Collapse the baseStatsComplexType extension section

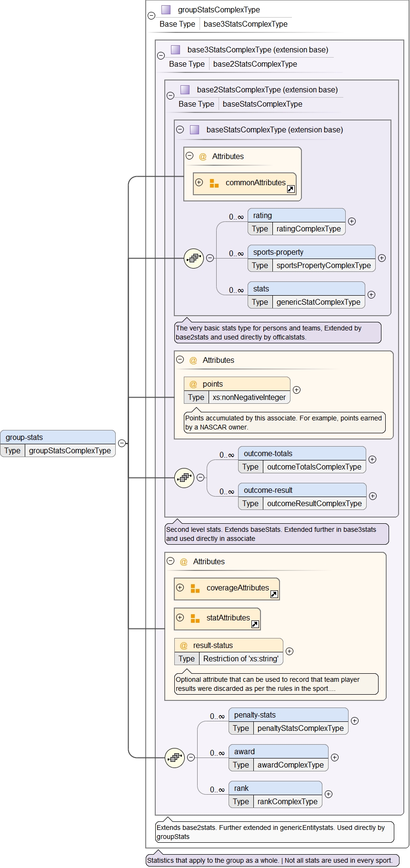pos(180,130)
